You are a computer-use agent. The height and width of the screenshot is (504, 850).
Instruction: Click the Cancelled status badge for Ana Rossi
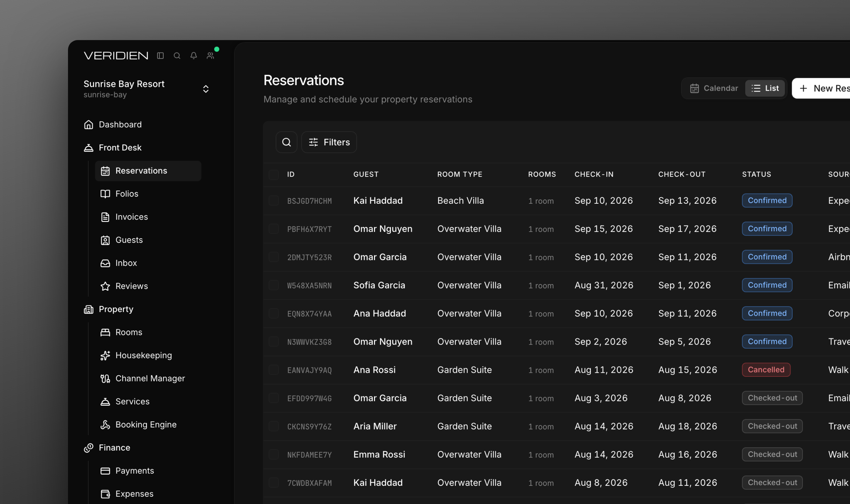tap(766, 370)
